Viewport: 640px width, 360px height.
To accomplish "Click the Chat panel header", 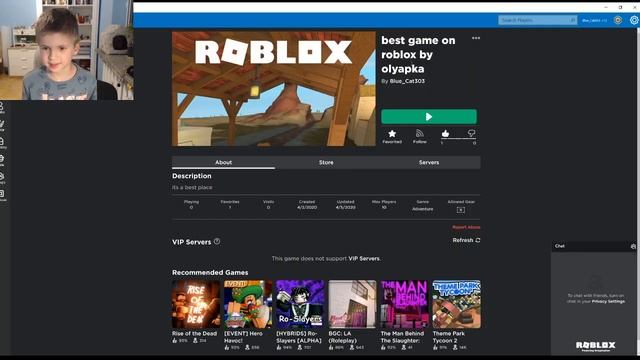I will pyautogui.click(x=593, y=246).
